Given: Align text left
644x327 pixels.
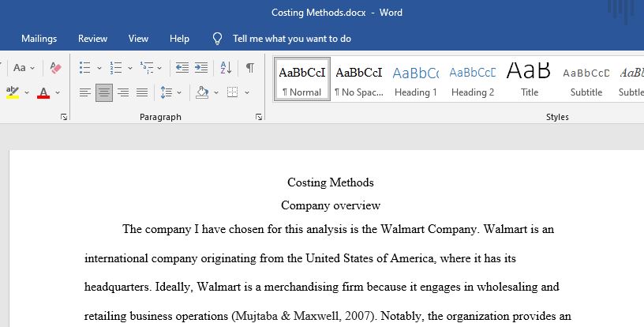Looking at the screenshot, I should (85, 92).
